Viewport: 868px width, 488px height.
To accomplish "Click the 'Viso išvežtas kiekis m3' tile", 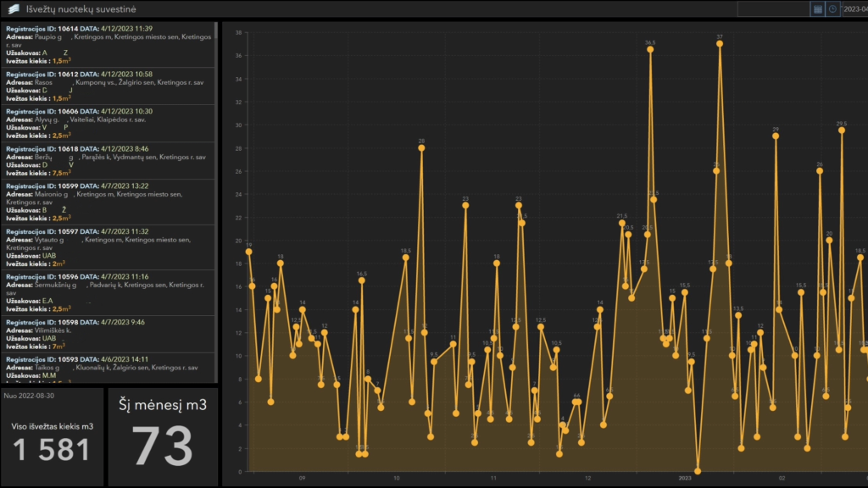I will point(52,436).
